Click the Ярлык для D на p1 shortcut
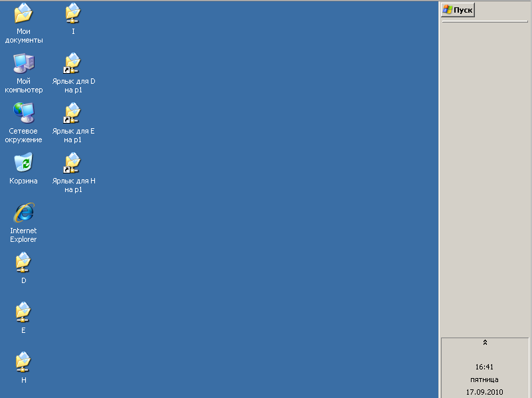Screen dimensions: 532x398 coord(73,64)
